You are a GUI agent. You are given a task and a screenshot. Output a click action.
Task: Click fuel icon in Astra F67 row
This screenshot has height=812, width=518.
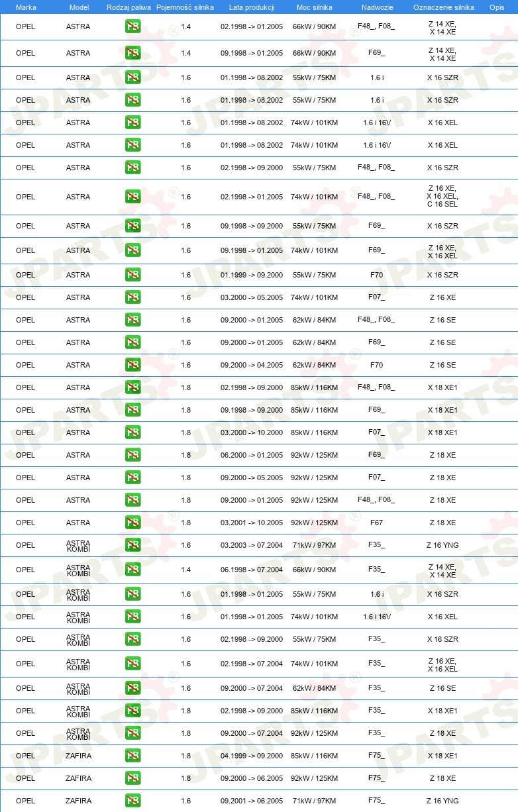(132, 523)
